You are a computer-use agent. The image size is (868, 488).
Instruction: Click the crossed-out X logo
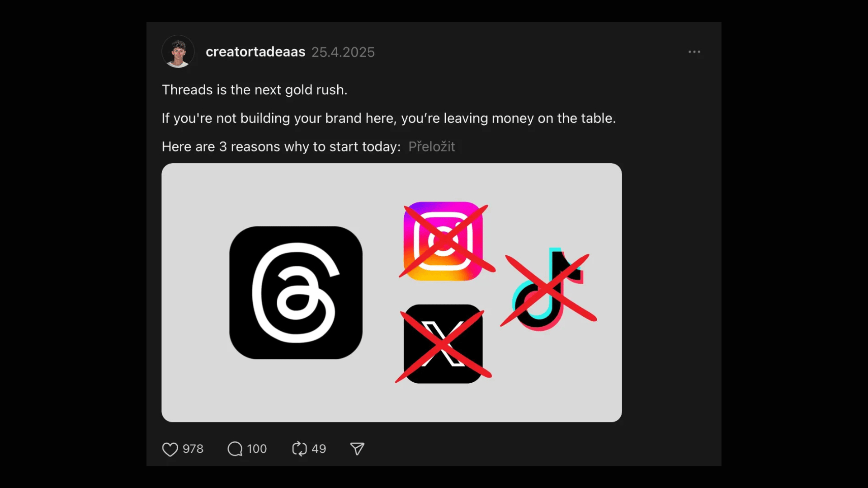point(443,344)
